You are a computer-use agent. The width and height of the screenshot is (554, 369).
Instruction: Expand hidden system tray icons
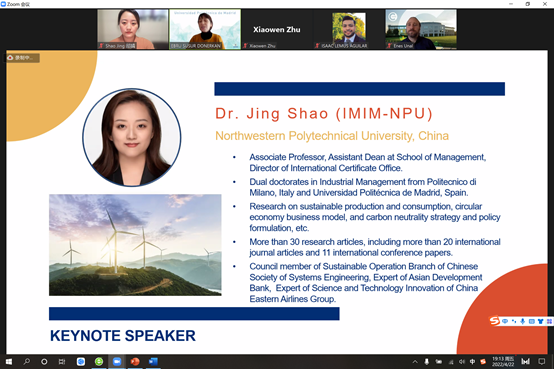[415, 362]
